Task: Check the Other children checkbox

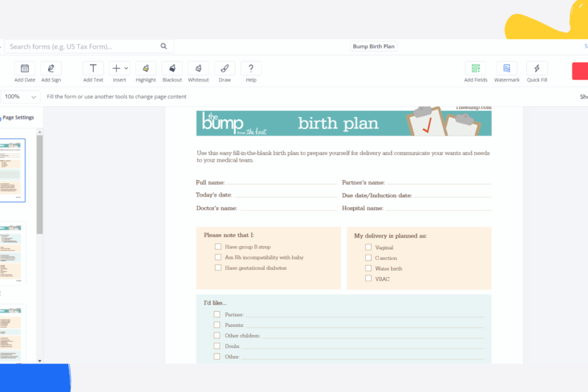Action: pyautogui.click(x=217, y=335)
